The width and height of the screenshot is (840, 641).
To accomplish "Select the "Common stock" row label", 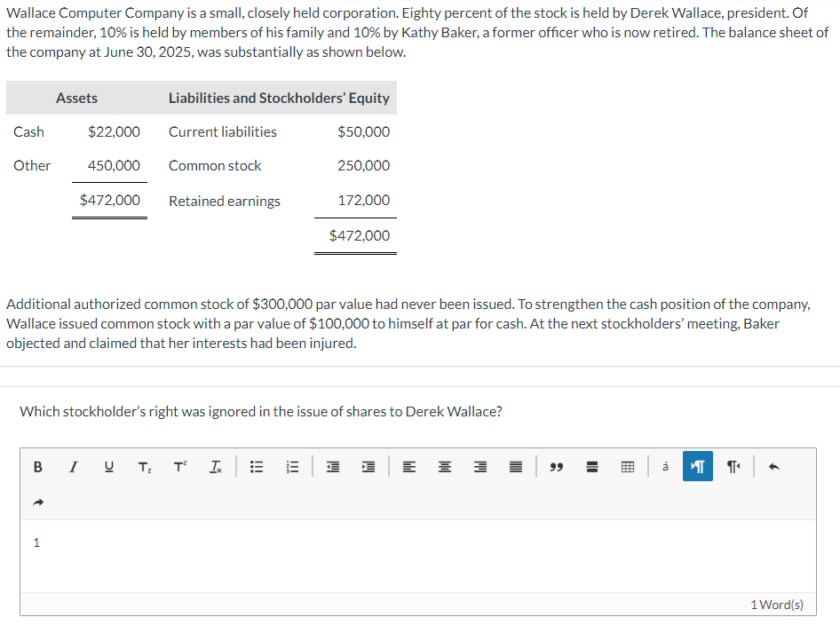I will coord(215,165).
